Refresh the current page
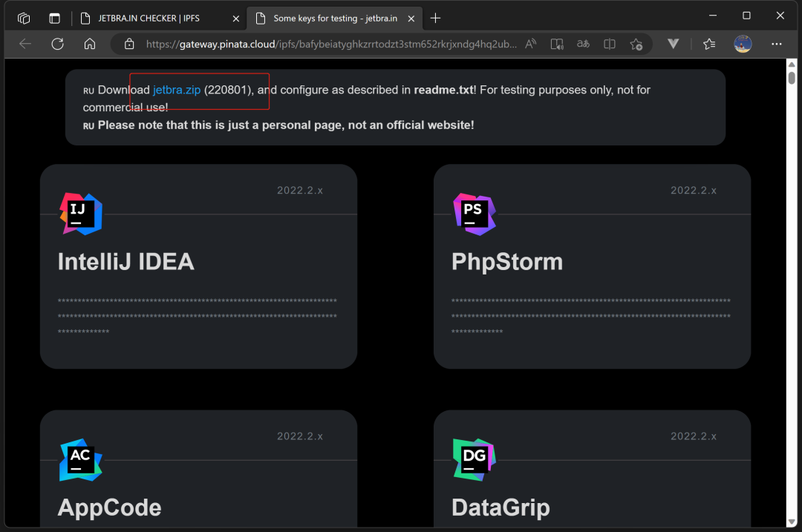The height and width of the screenshot is (532, 802). coord(57,44)
